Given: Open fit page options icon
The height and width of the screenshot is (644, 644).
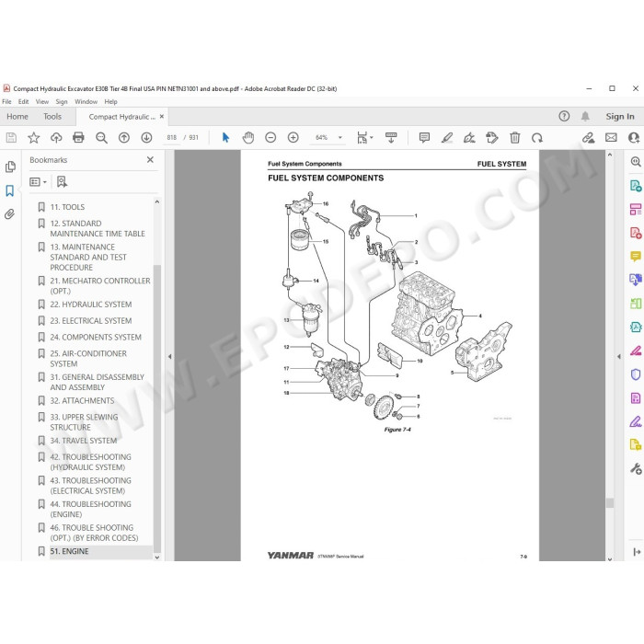Looking at the screenshot, I should (364, 138).
